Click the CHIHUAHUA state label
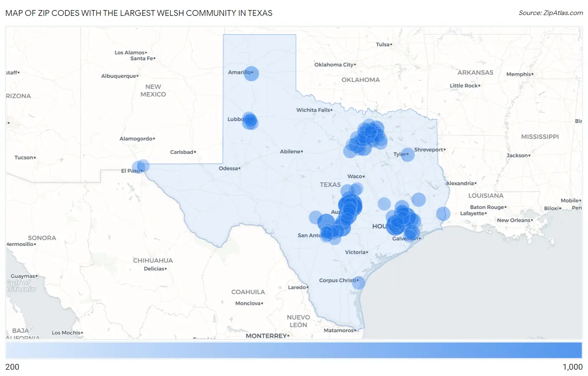Viewport: 588px width, 376px height. (x=153, y=261)
